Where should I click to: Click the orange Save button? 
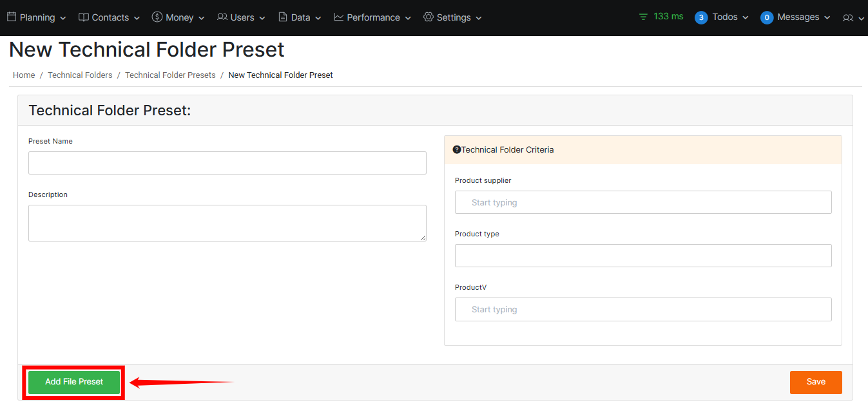[x=816, y=382]
